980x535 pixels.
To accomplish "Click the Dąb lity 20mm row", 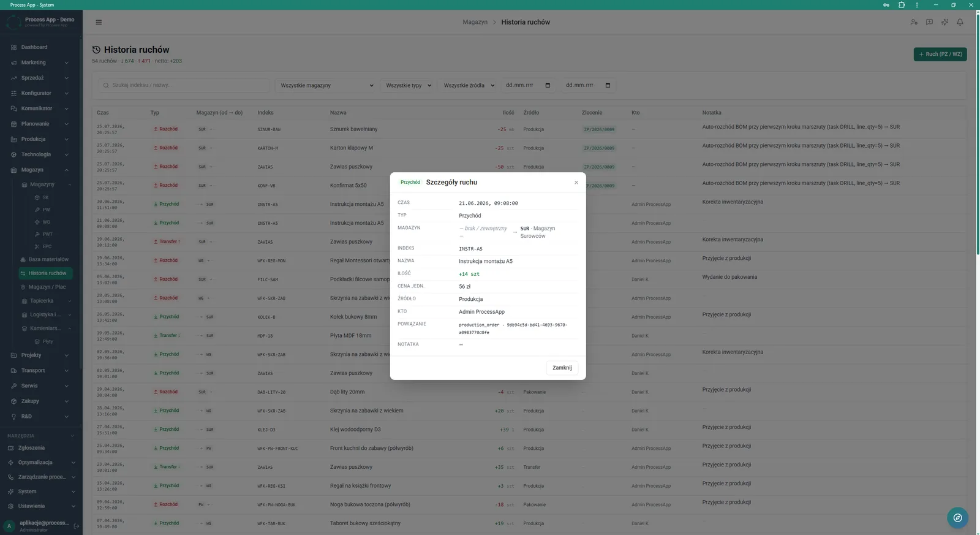I will pos(529,392).
